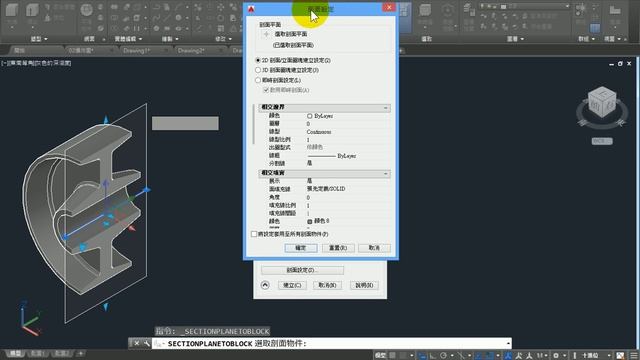Switch to the second Layout tab
Screen dimensions: 640x360
(61, 353)
